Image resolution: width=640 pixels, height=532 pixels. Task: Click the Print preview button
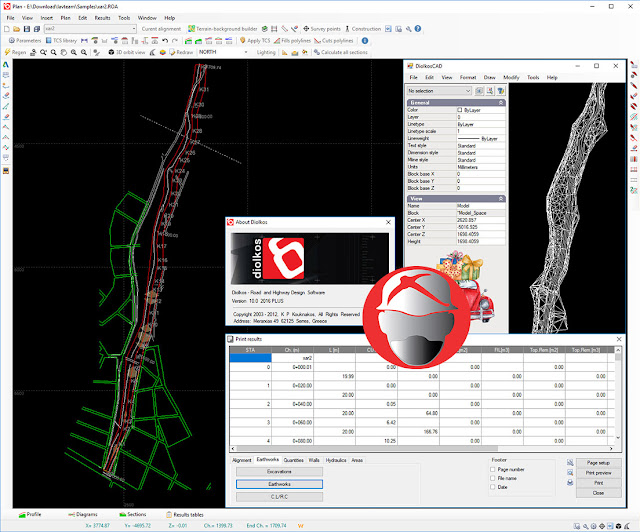[x=598, y=473]
